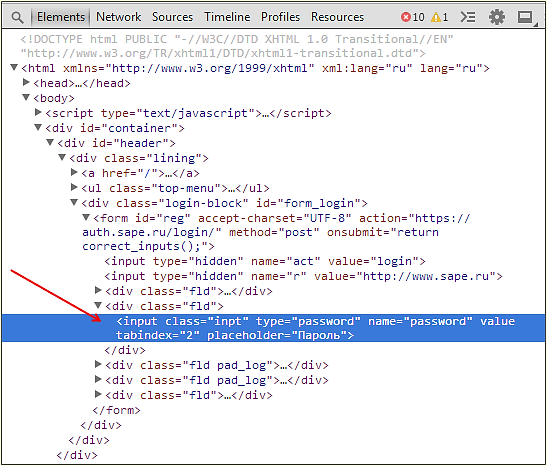Click the yellow warnings count icon

(436, 17)
